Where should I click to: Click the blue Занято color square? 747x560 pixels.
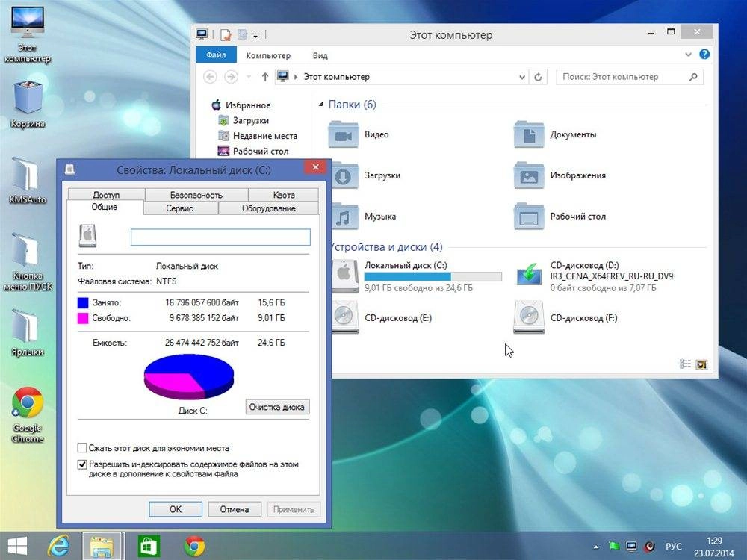click(83, 302)
